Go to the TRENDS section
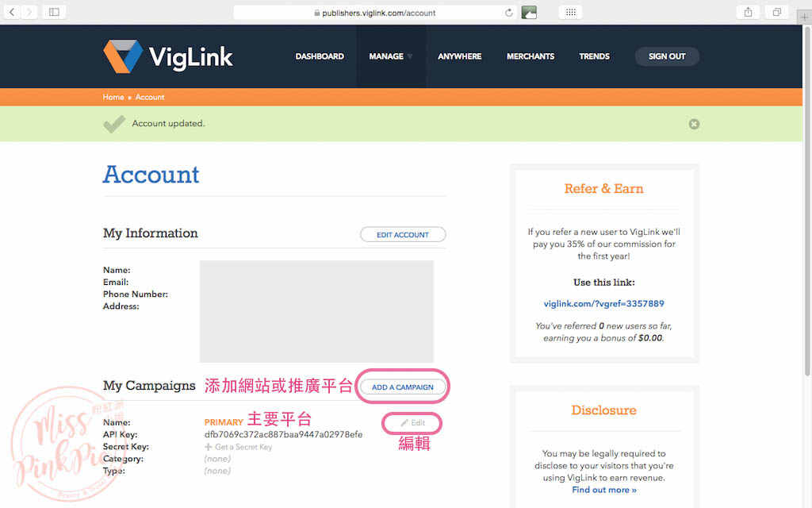 (x=594, y=56)
